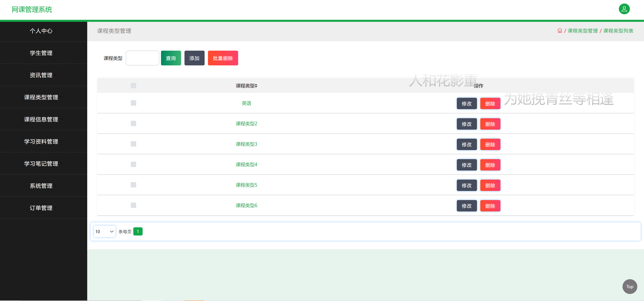Image resolution: width=644 pixels, height=301 pixels.
Task: Open the 学生管理 menu item
Action: [41, 53]
